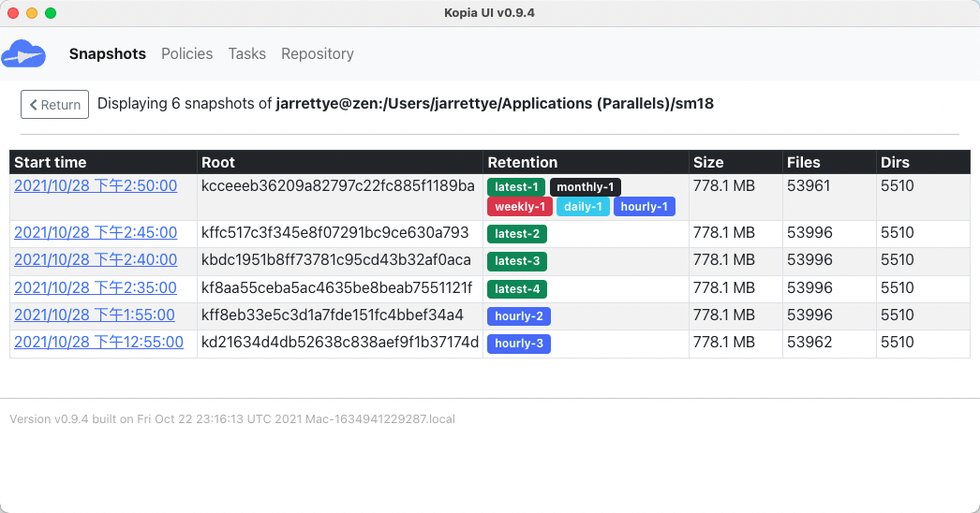
Task: Switch to the Tasks tab
Action: click(x=247, y=53)
